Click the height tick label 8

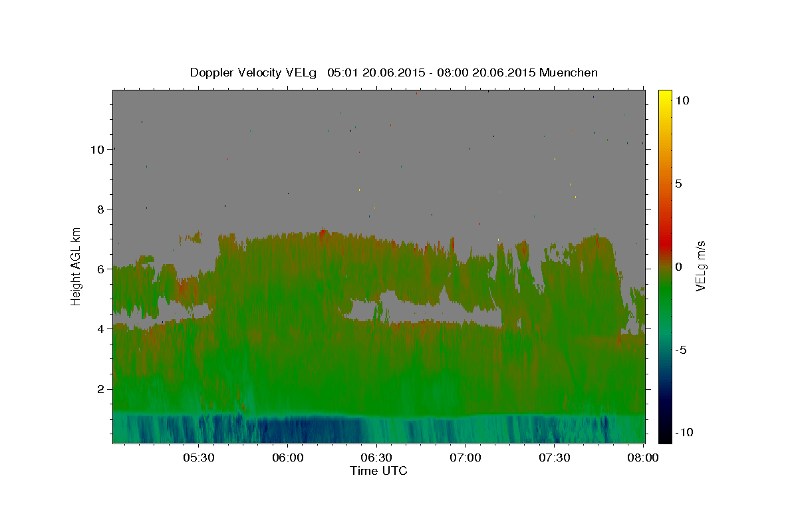[x=102, y=209]
